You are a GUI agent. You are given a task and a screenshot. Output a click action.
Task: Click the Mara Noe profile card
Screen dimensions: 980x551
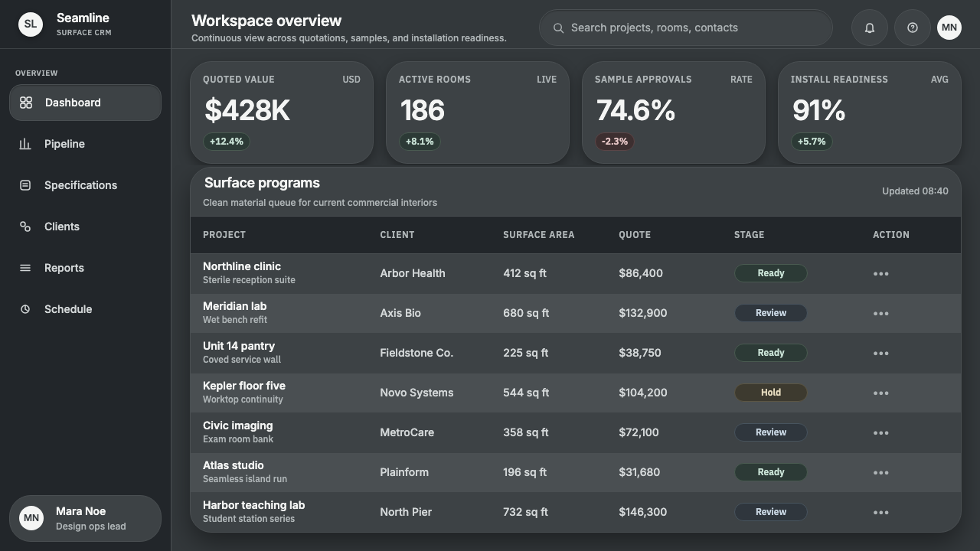coord(85,518)
